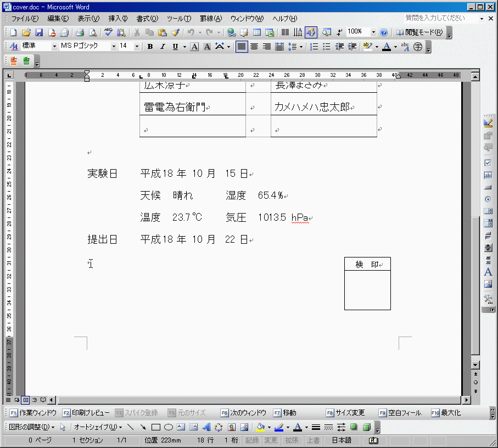Enable center text alignment
The width and height of the screenshot is (498, 448).
254,47
